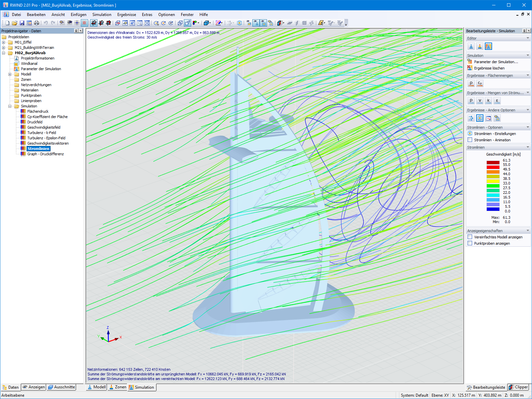Expand the M01_Eiffel project node

pos(3,42)
